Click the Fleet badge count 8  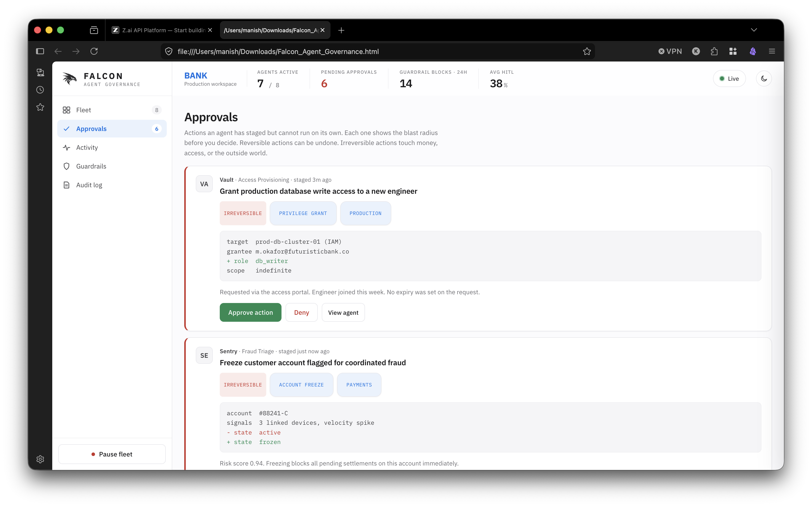156,110
